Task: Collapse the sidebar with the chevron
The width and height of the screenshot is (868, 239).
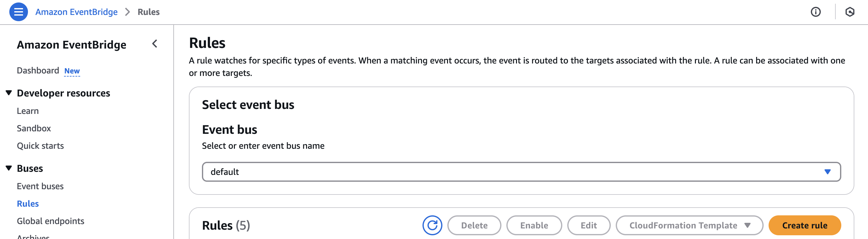Action: point(155,44)
